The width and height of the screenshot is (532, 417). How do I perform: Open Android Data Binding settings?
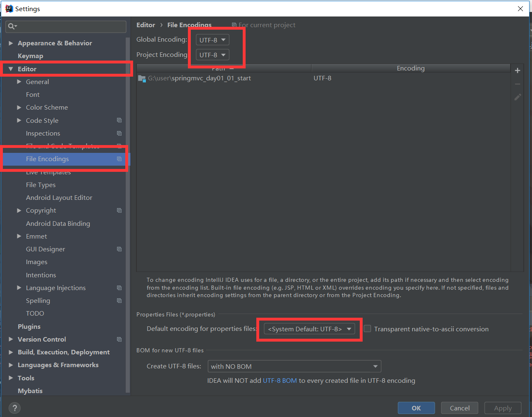click(x=58, y=223)
